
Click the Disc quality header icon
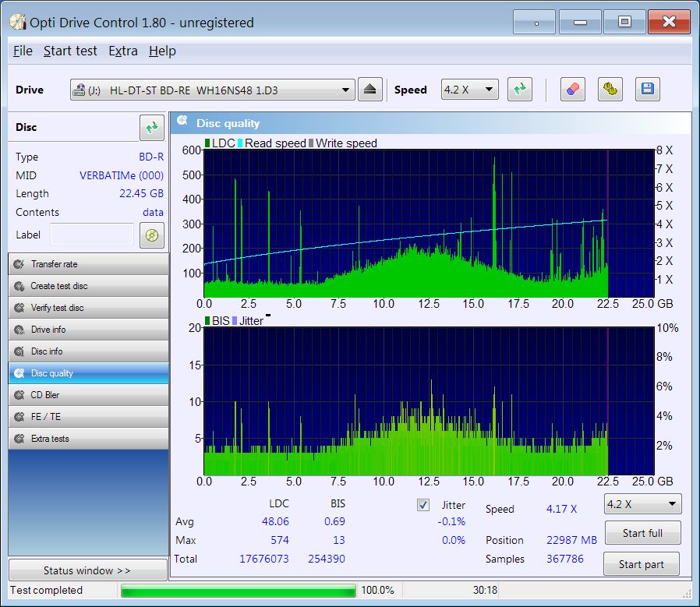click(182, 122)
